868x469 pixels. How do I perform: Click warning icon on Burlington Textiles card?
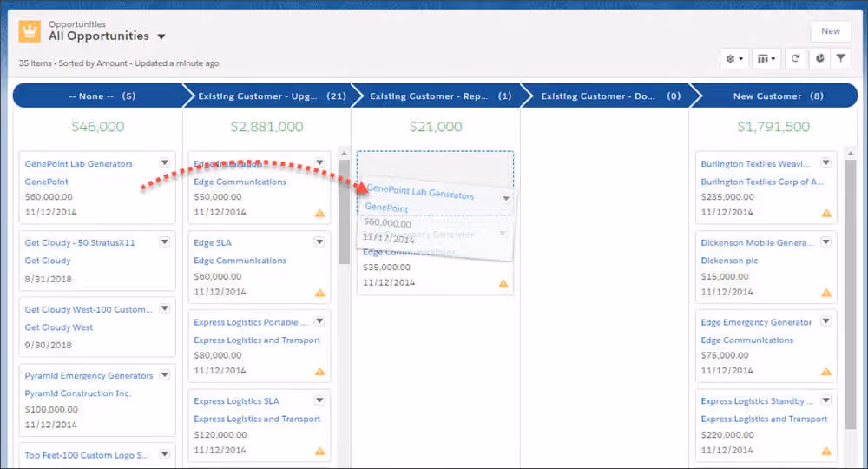(826, 213)
